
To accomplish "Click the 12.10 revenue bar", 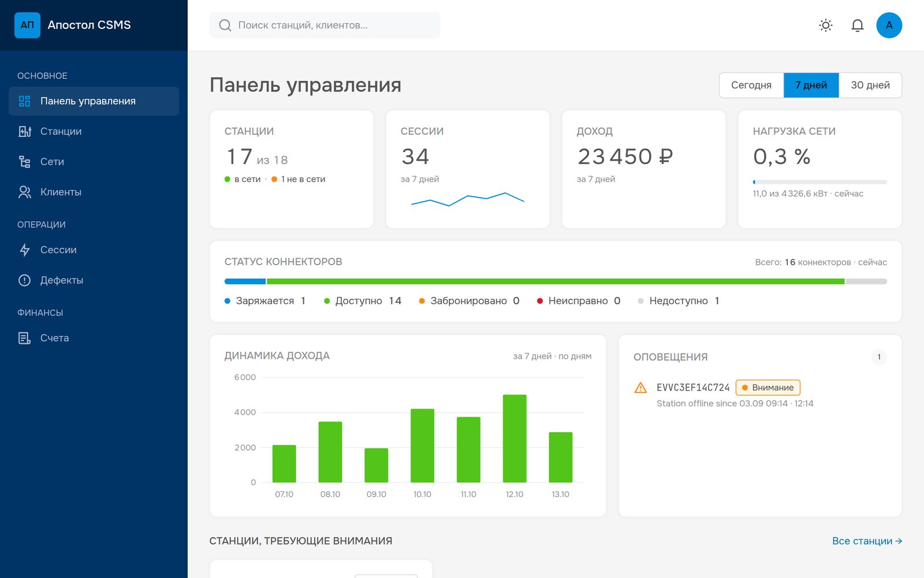I will click(x=515, y=439).
